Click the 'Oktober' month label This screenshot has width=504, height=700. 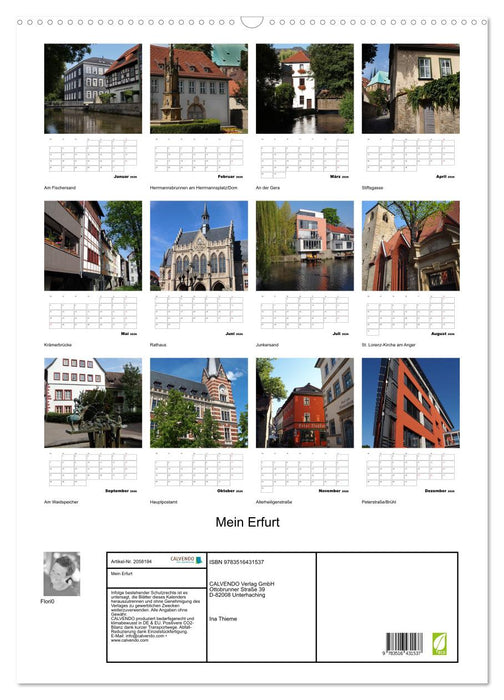coord(226,491)
